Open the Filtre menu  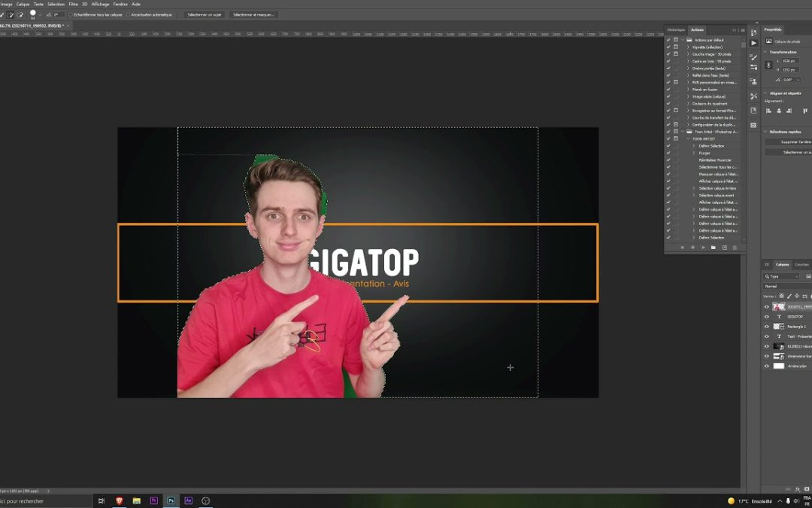point(72,3)
